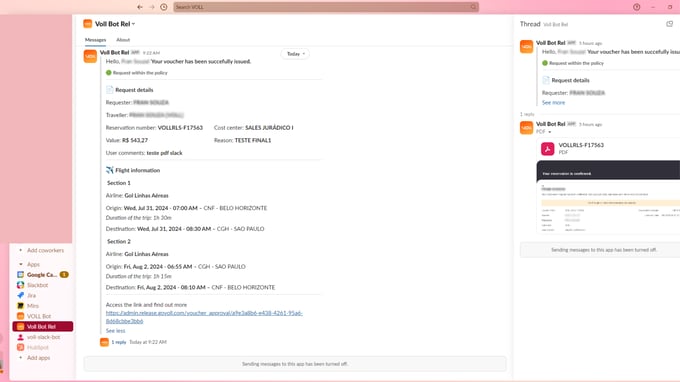The height and width of the screenshot is (382, 680).
Task: Click Voll Bot Rel sender name in message
Action: coord(114,52)
